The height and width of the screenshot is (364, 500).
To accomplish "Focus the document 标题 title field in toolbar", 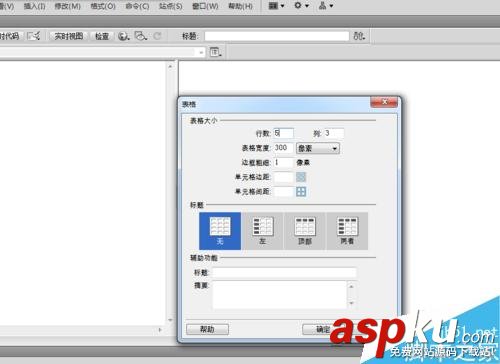I will coord(277,36).
